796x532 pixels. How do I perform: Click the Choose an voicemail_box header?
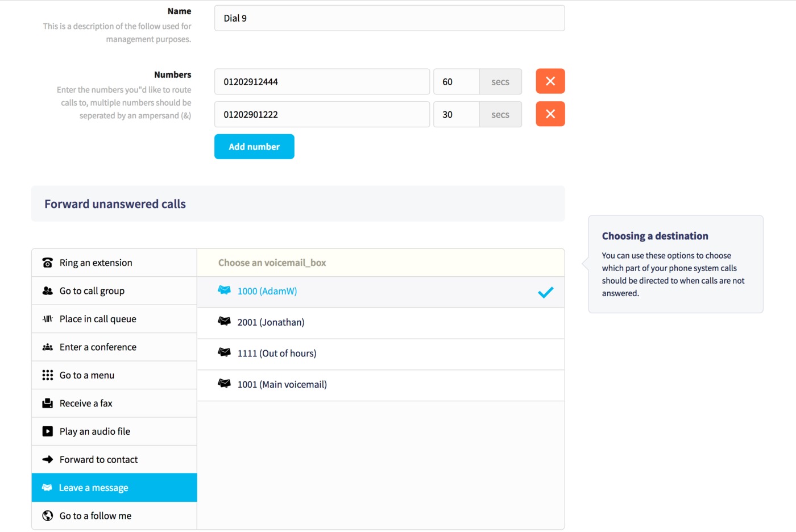tap(272, 263)
